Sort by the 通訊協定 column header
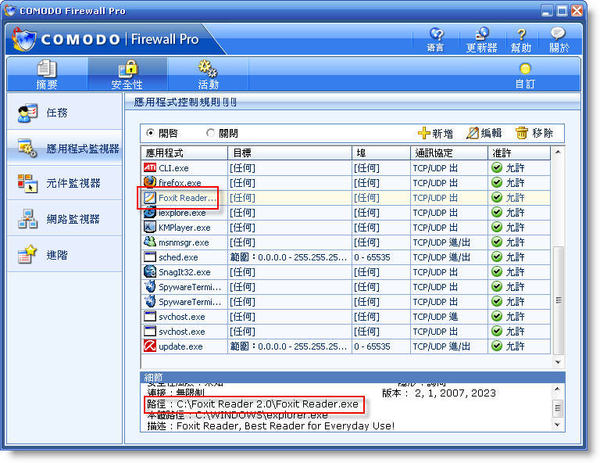The width and height of the screenshot is (600, 463). click(x=449, y=153)
